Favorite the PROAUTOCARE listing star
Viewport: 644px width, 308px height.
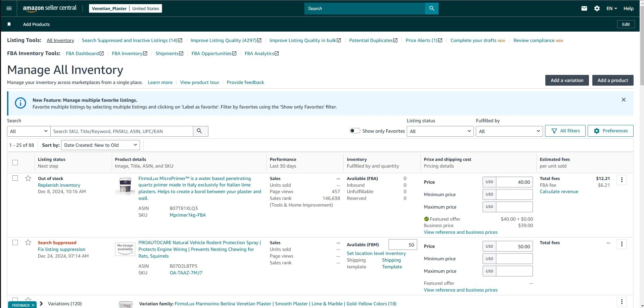point(28,242)
